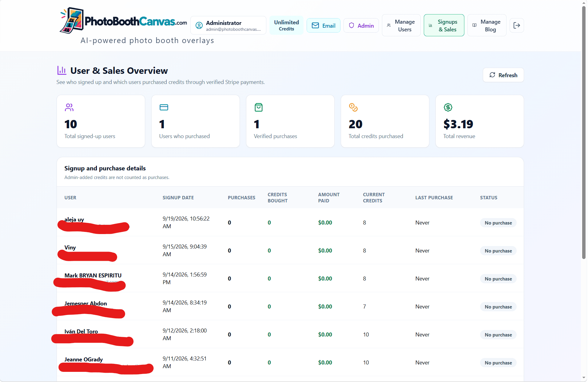Viewport: 588px width, 382px height.
Task: Click the scrollbar down arrow
Action: pos(584,378)
